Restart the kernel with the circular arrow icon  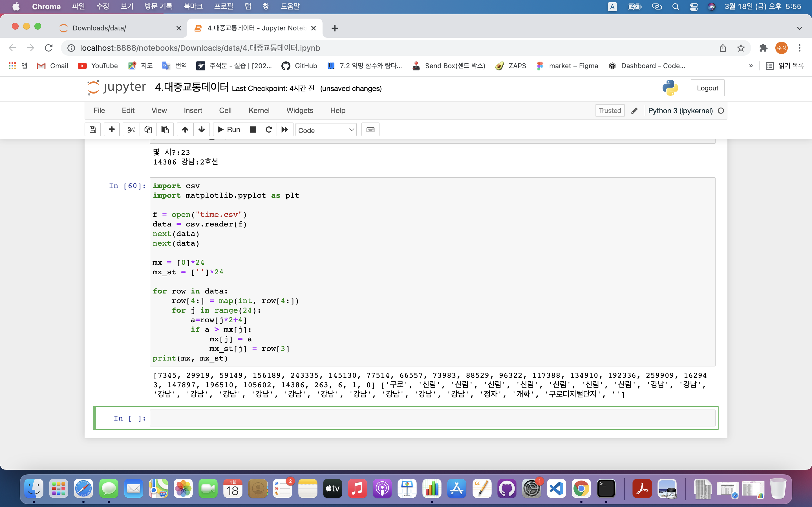(x=269, y=130)
